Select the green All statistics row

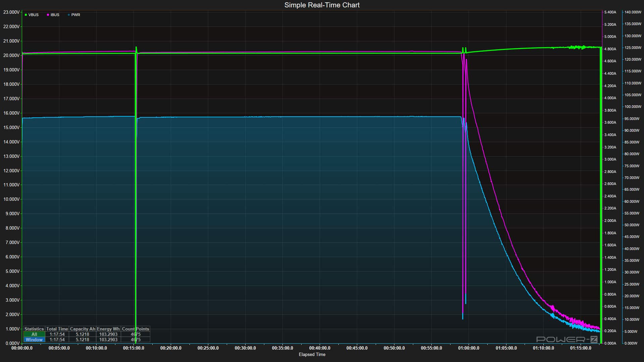click(x=34, y=334)
